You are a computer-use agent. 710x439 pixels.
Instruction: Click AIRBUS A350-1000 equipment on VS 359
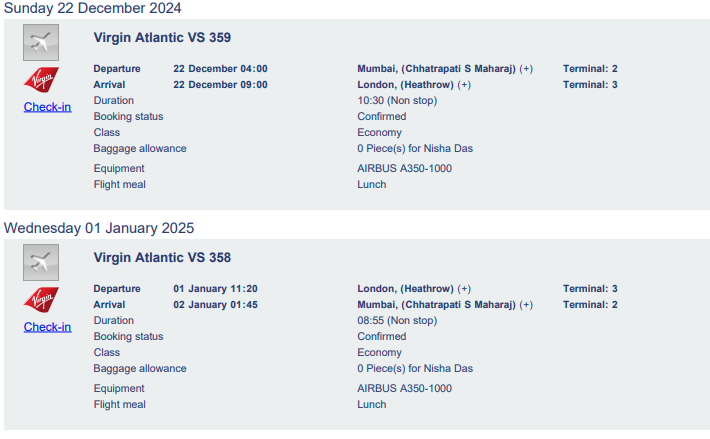tap(404, 168)
